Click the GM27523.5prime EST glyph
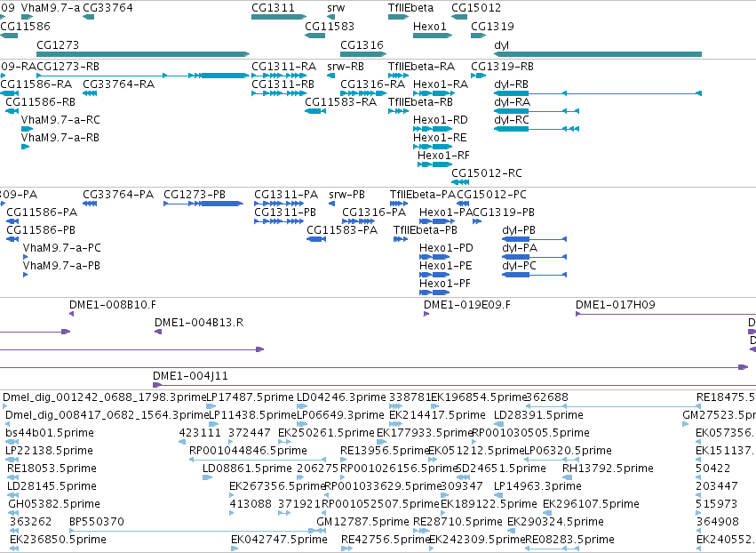 [x=686, y=424]
